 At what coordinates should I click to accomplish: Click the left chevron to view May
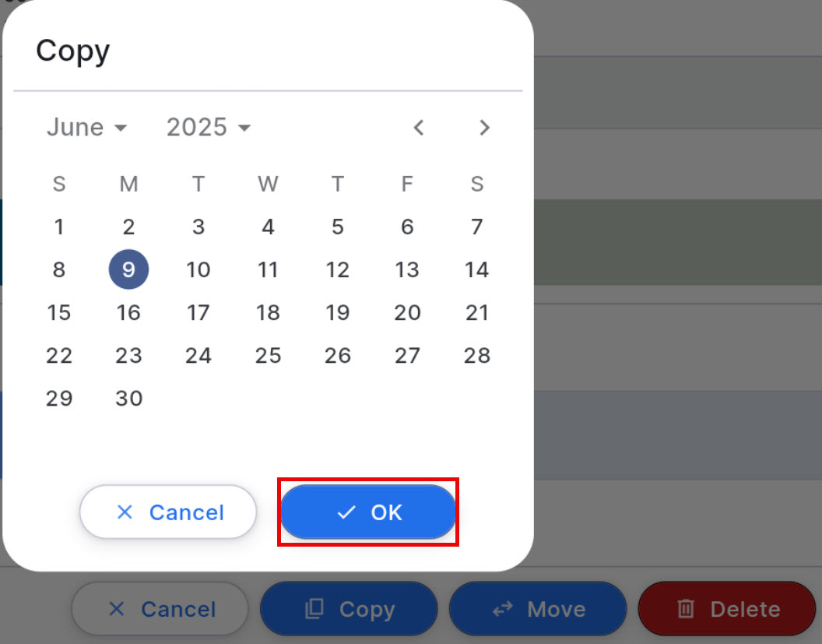tap(419, 128)
